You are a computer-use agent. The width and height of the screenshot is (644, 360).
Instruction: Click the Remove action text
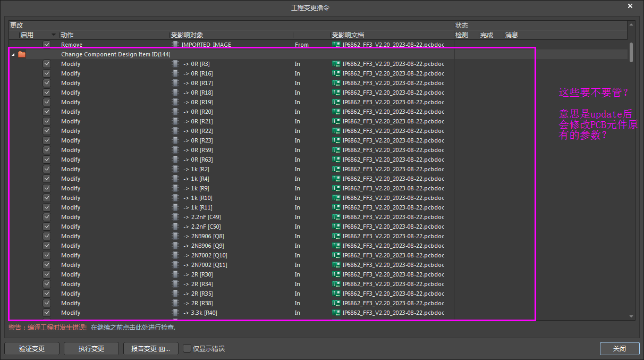click(71, 45)
